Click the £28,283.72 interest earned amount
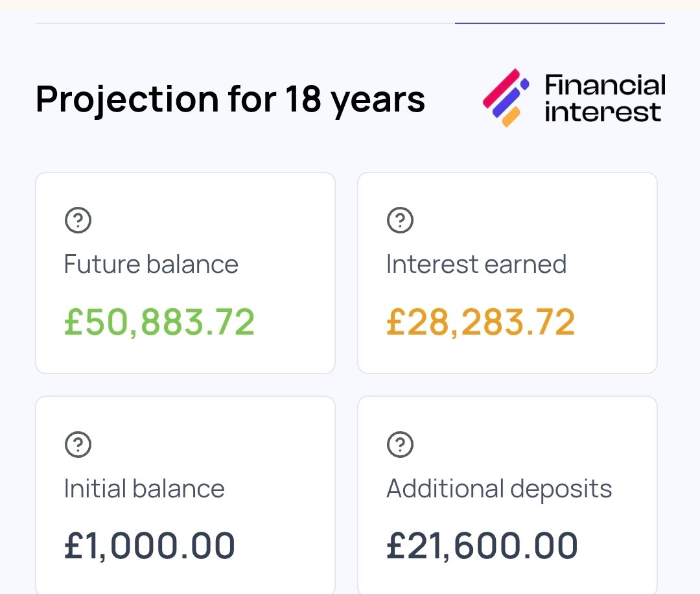700x594 pixels. click(481, 322)
